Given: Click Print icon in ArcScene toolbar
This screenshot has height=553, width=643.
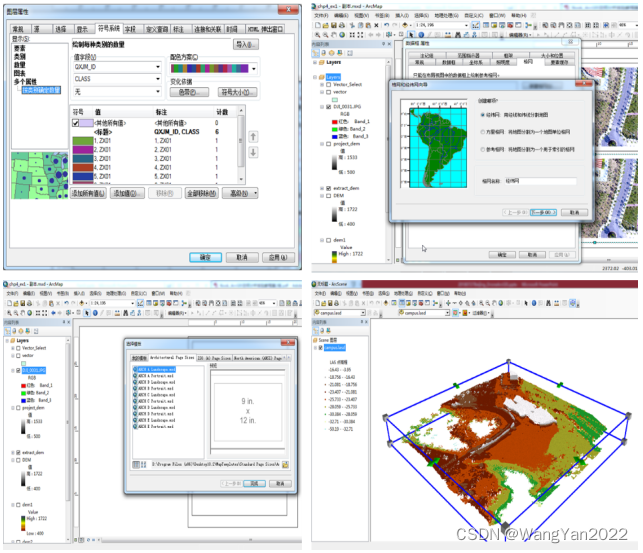Looking at the screenshot, I should point(337,303).
